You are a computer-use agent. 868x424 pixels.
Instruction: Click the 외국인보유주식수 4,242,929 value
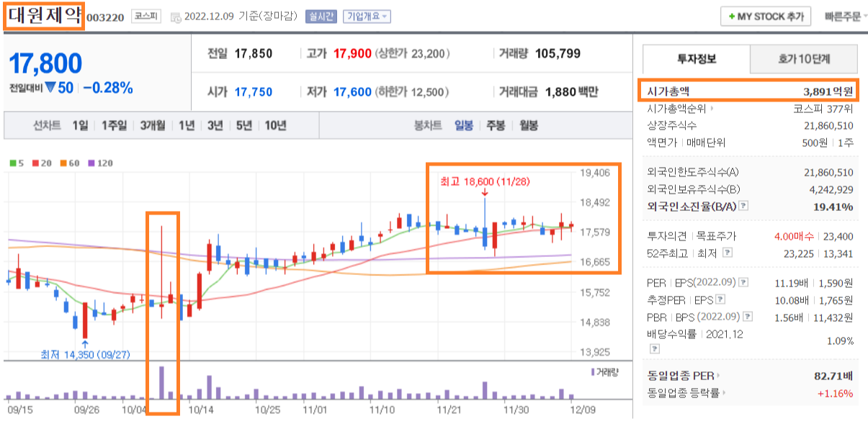[x=831, y=189]
